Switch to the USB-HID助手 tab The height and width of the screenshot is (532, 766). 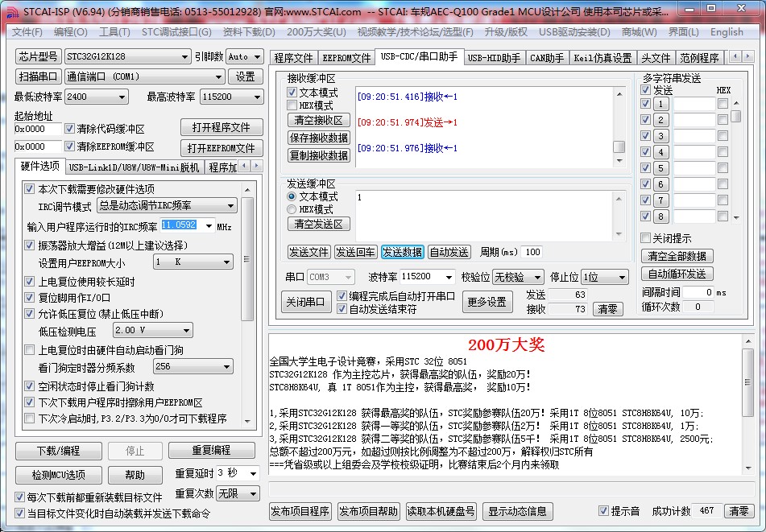494,58
